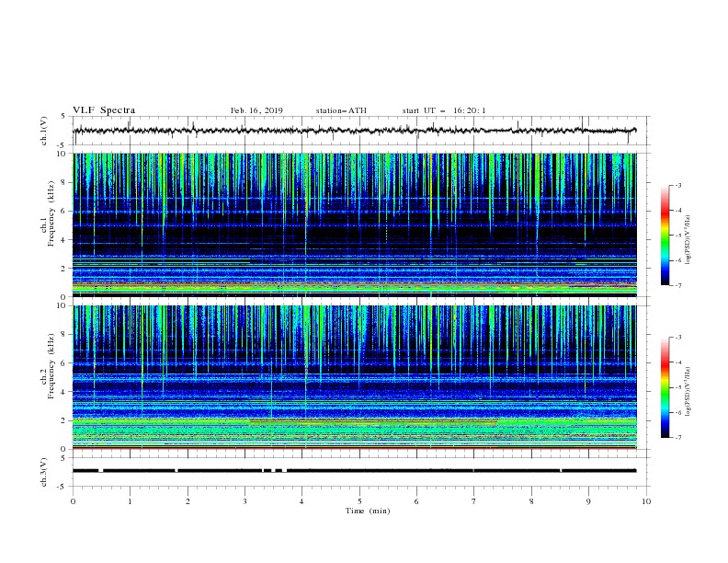
Task: Click the ch.1 color scale bar
Action: tap(665, 236)
